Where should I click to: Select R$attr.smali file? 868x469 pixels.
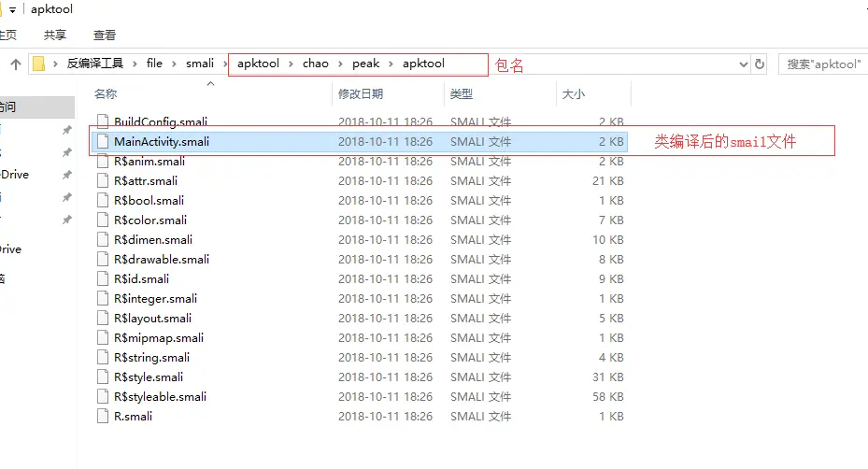tap(146, 181)
